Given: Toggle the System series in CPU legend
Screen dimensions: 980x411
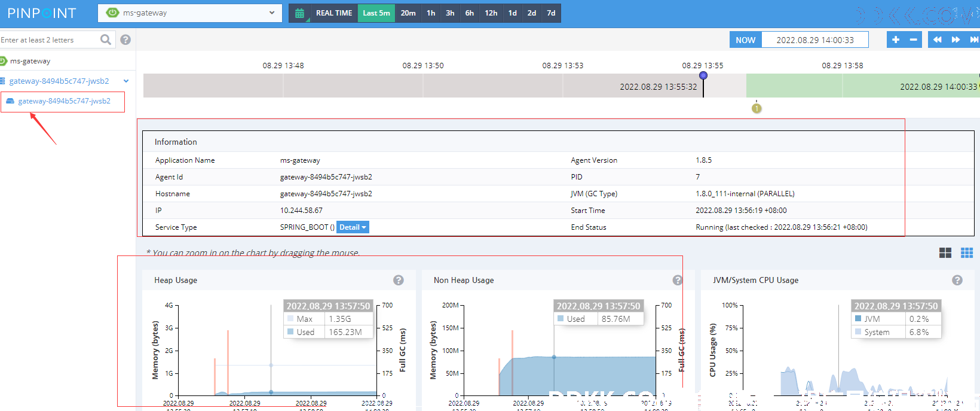Looking at the screenshot, I should tap(872, 332).
